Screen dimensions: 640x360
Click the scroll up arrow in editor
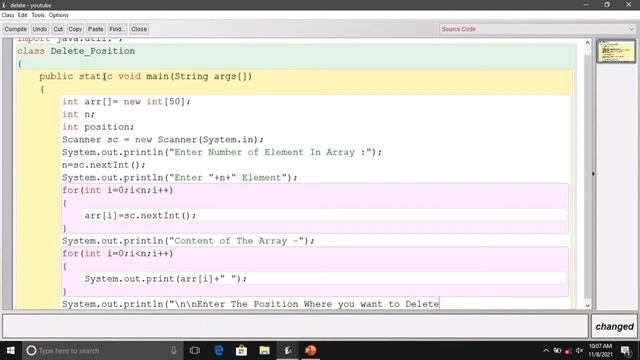click(x=587, y=42)
